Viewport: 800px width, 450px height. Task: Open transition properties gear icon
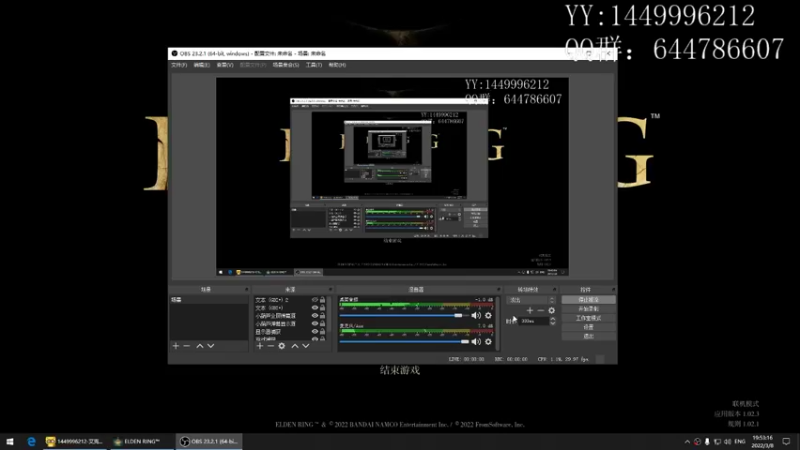tap(552, 310)
